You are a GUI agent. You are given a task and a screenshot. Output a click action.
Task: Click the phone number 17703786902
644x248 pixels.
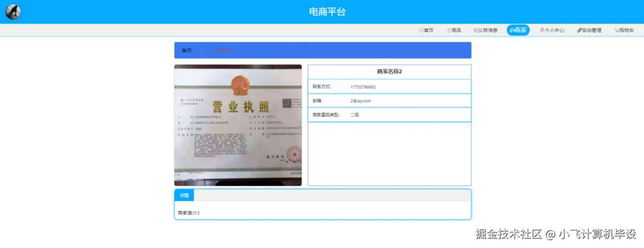click(x=363, y=87)
